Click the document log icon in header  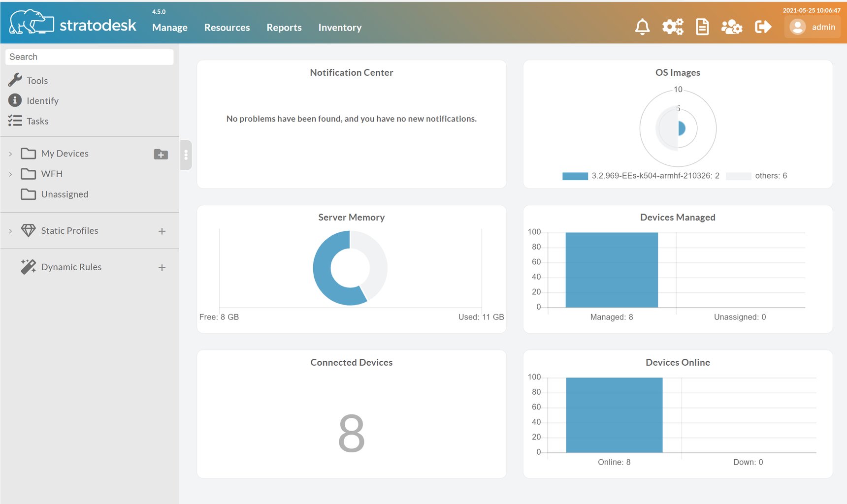(x=702, y=27)
